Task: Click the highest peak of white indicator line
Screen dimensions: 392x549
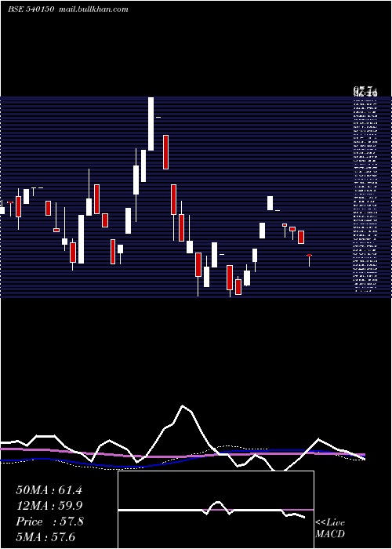Action: 183,405
